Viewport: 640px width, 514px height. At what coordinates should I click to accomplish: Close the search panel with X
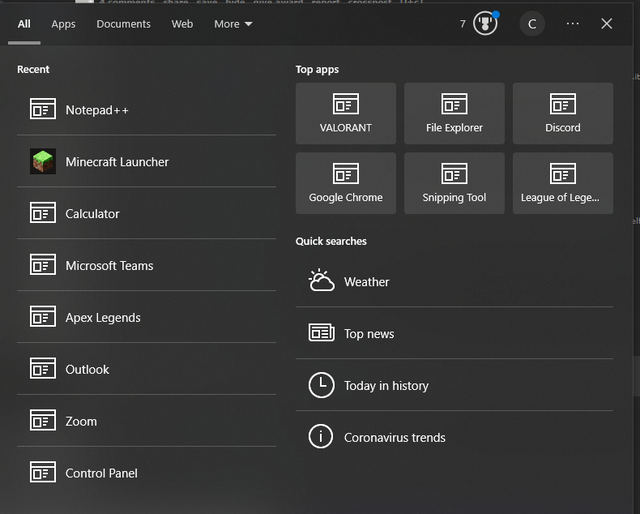pyautogui.click(x=607, y=24)
